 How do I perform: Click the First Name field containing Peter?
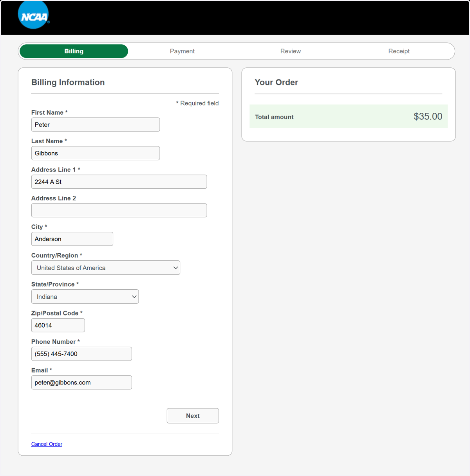(x=96, y=124)
